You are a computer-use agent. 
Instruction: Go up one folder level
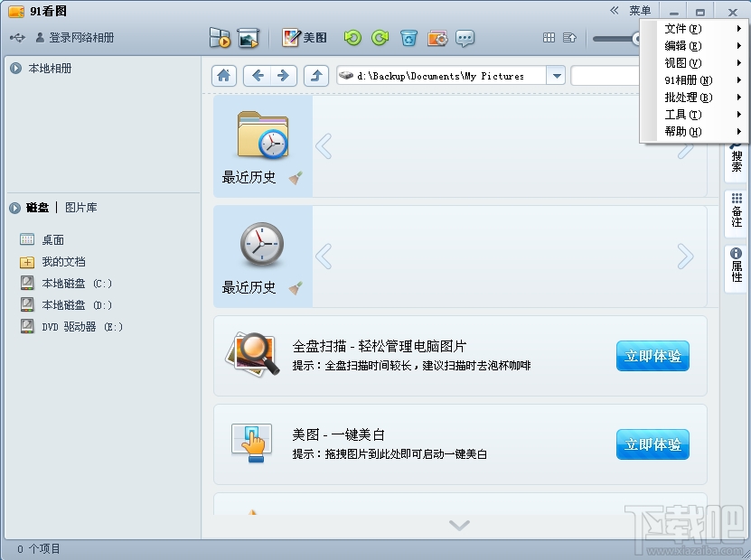[x=316, y=76]
